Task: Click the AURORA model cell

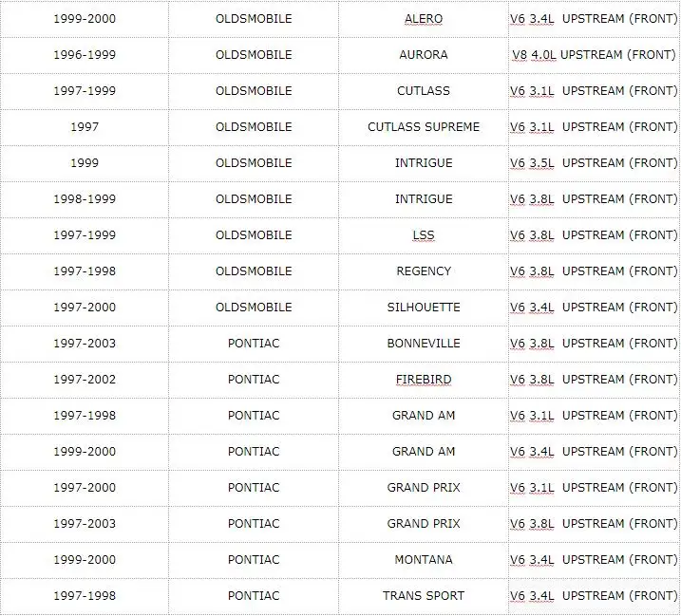Action: pos(424,55)
